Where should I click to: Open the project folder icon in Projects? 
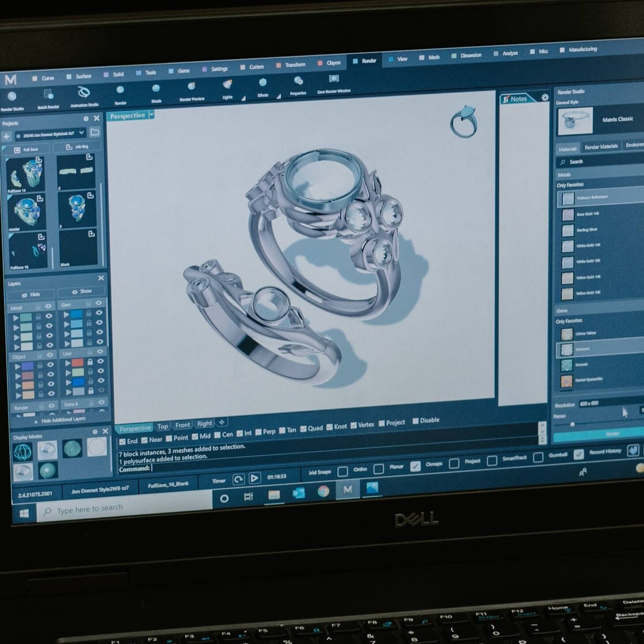pos(95,132)
